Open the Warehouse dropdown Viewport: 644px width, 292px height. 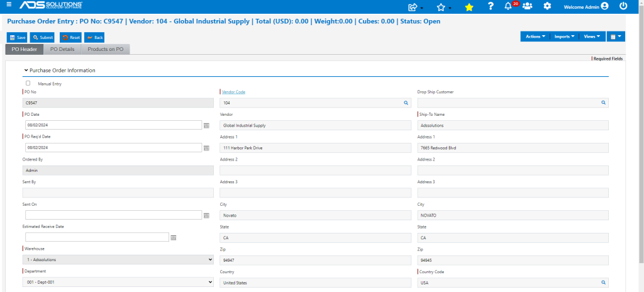118,259
